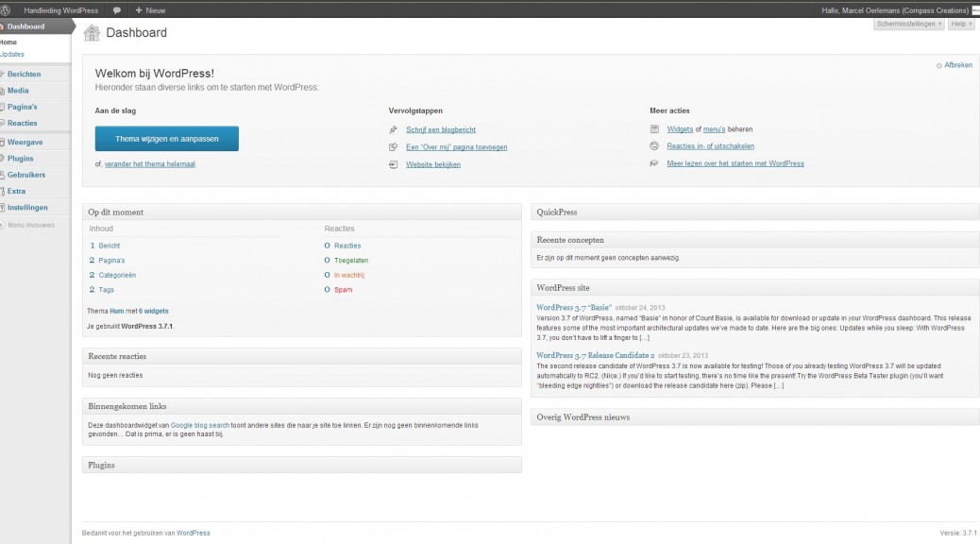Screen dimensions: 980x544
Task: Open Handleiding WordPress site name menu
Action: (60, 10)
